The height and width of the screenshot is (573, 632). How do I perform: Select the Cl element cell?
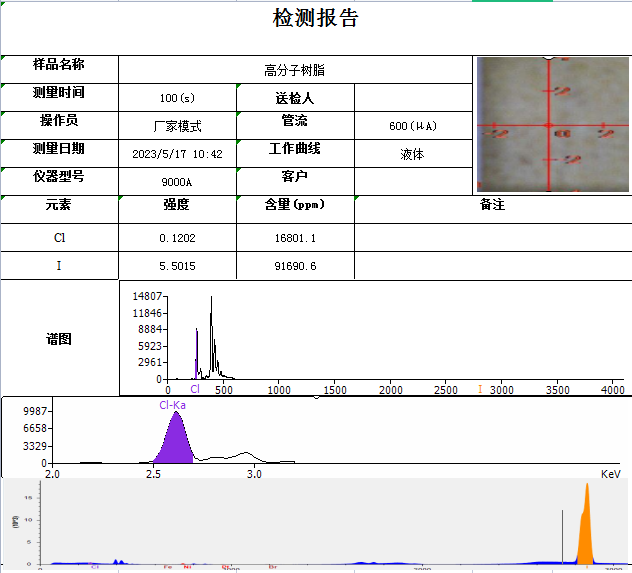click(59, 238)
